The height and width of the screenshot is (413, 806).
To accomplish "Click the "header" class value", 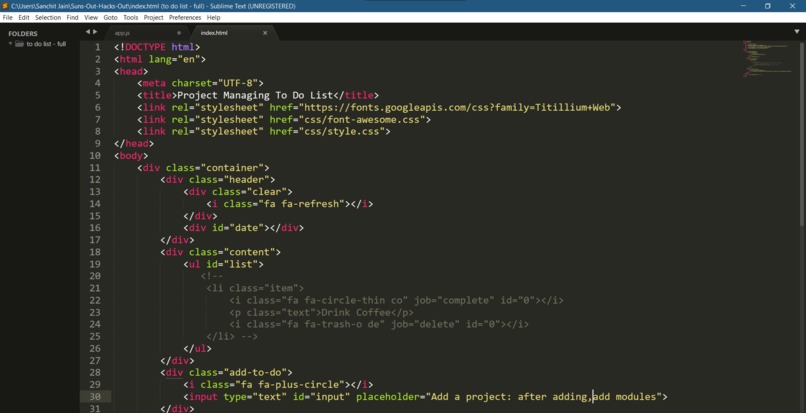I will point(246,179).
